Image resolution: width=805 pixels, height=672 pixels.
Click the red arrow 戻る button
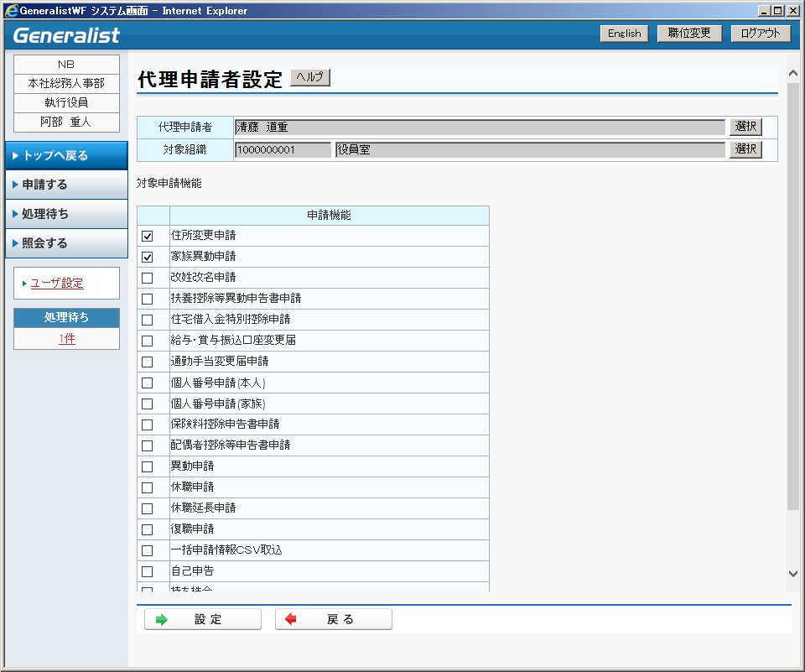point(333,619)
